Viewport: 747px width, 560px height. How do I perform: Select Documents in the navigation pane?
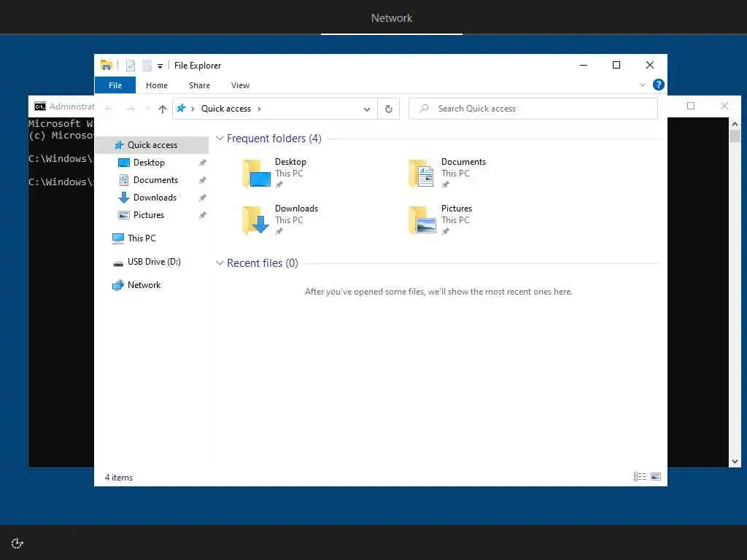pyautogui.click(x=155, y=180)
